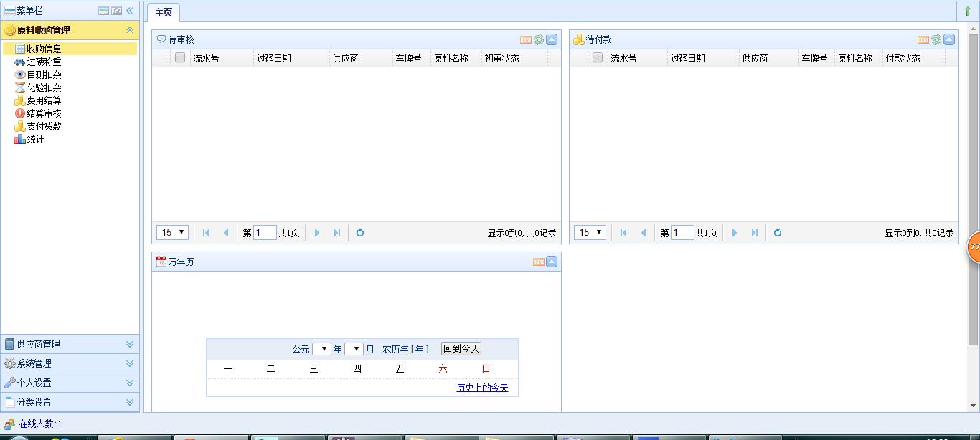Viewport: 980px width, 440px height.
Task: Reload the 待审核 grid data
Action: coord(360,233)
